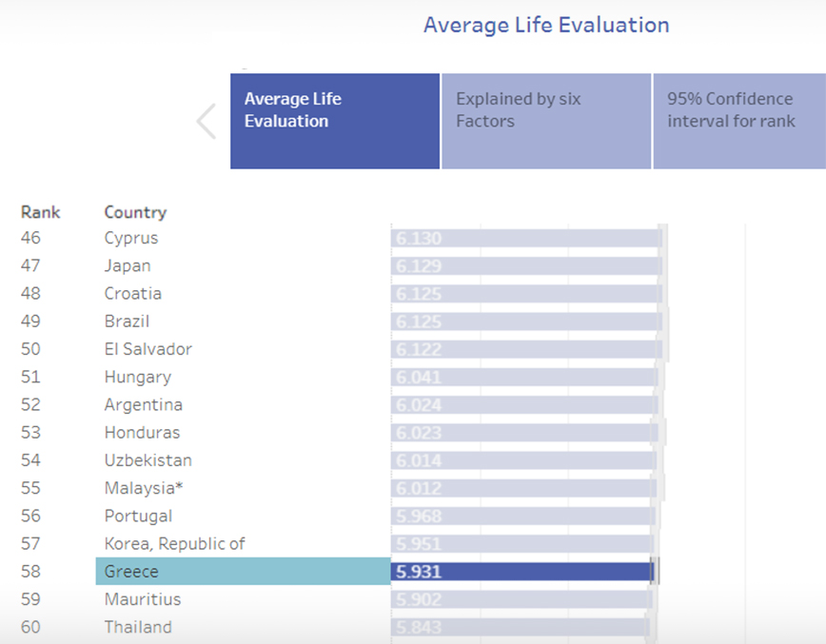Select Thailand's 5.843 bar
Screen dimensions: 826x644
tap(519, 628)
